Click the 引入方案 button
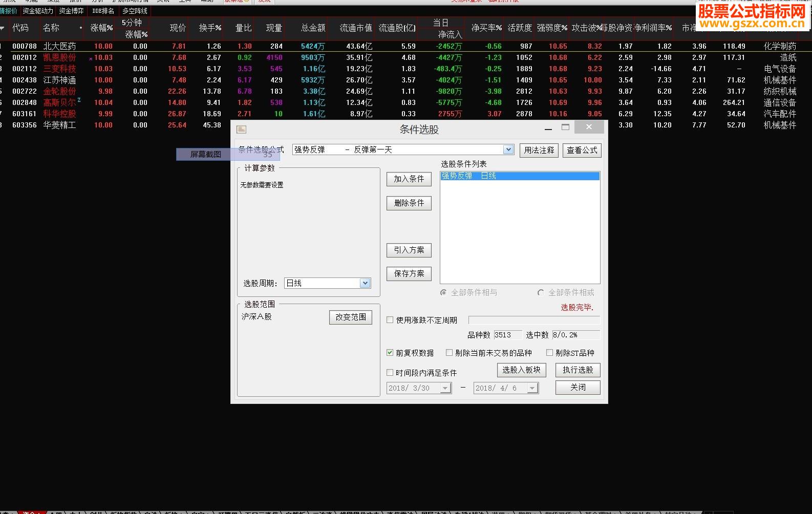The image size is (812, 514). pyautogui.click(x=409, y=250)
